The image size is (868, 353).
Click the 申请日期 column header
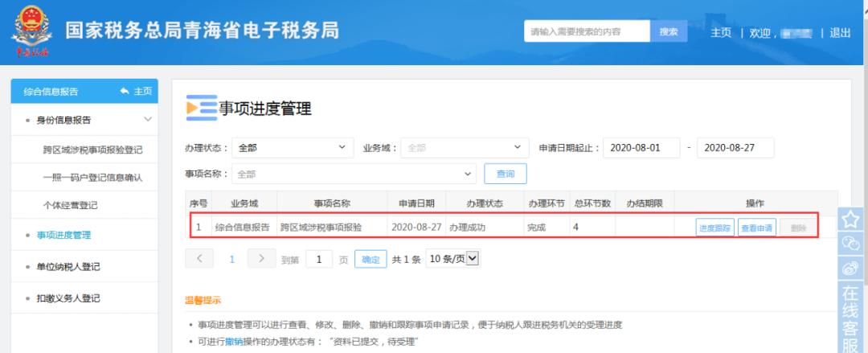pyautogui.click(x=416, y=203)
